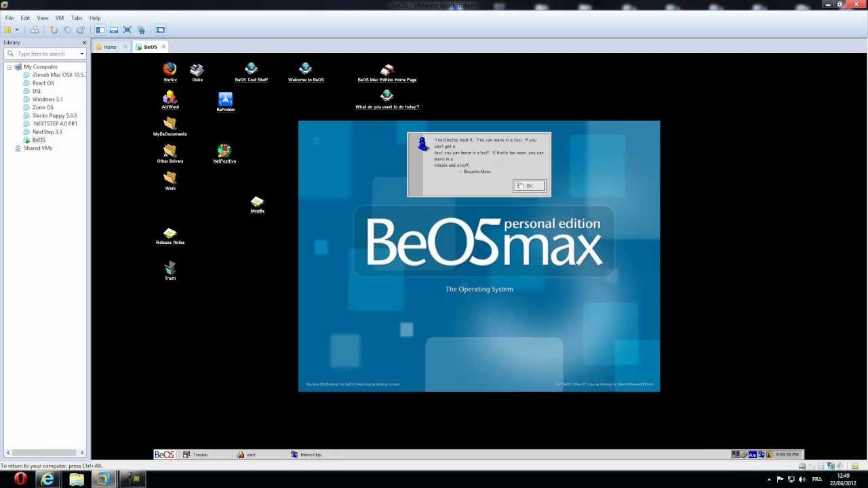
Task: Enter full screen mode icon
Action: (127, 30)
